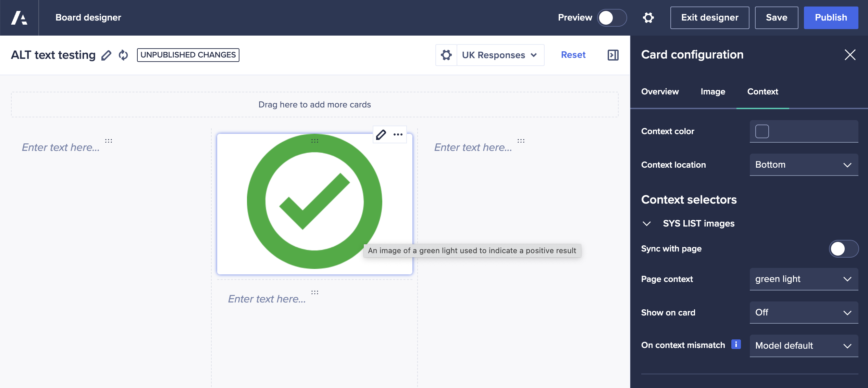Select the Context tab
Viewport: 868px width, 388px height.
(x=762, y=92)
